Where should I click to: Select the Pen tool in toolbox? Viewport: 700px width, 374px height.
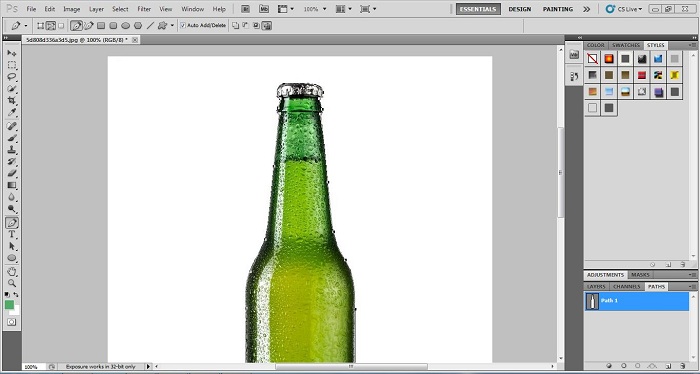click(x=12, y=222)
